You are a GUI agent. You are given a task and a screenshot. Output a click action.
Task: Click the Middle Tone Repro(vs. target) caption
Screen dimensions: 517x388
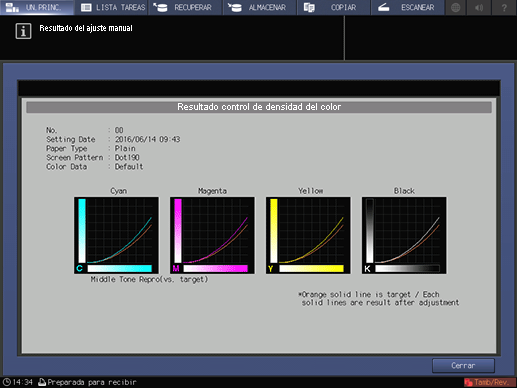[149, 279]
